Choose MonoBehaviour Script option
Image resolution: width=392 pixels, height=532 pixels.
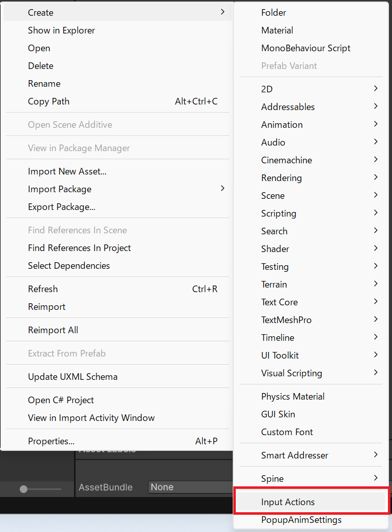click(306, 48)
